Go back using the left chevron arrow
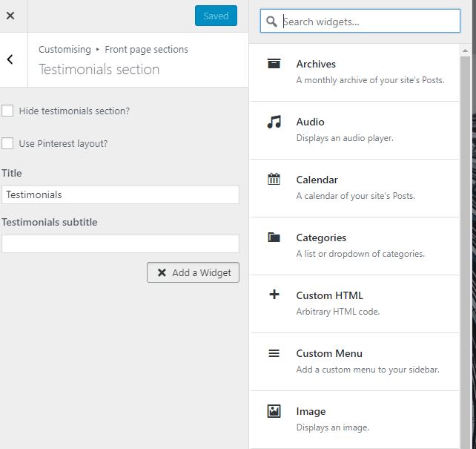Image resolution: width=476 pixels, height=449 pixels. [10, 59]
